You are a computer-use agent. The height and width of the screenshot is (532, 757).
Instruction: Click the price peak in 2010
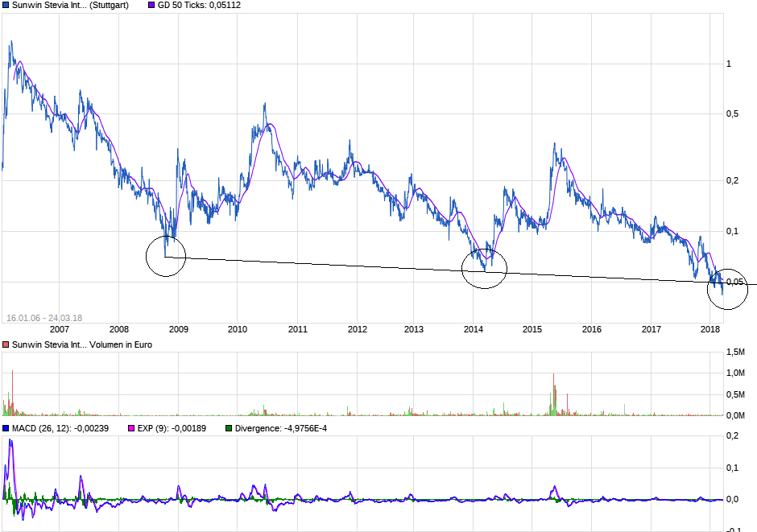click(x=265, y=105)
